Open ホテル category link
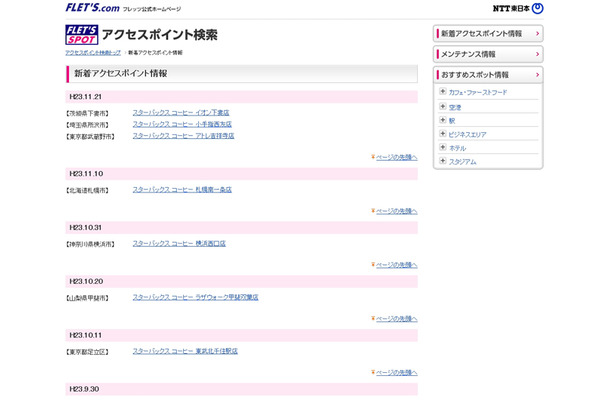Image resolution: width=610 pixels, height=400 pixels. pyautogui.click(x=457, y=148)
